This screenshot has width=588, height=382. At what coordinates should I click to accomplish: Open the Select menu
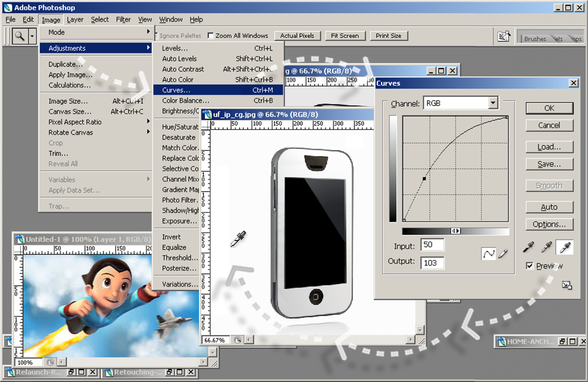coord(100,20)
